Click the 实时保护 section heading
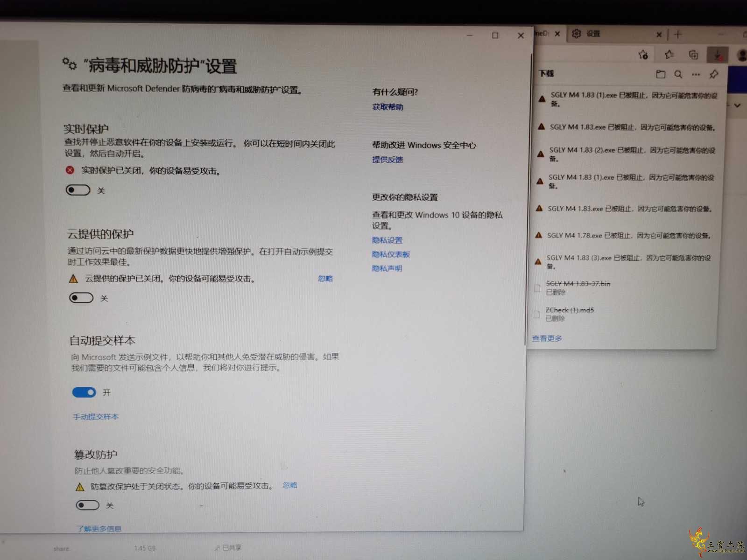Viewport: 747px width, 560px height. point(86,128)
